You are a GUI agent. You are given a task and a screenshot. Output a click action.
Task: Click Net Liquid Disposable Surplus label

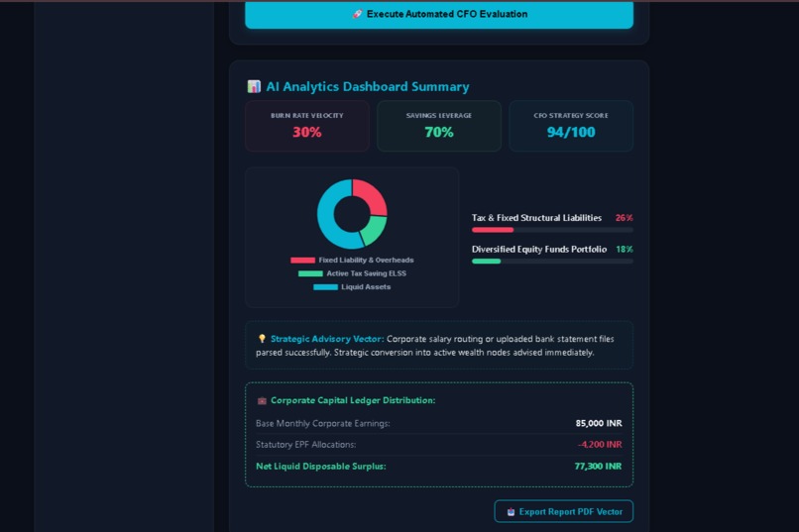pyautogui.click(x=321, y=467)
